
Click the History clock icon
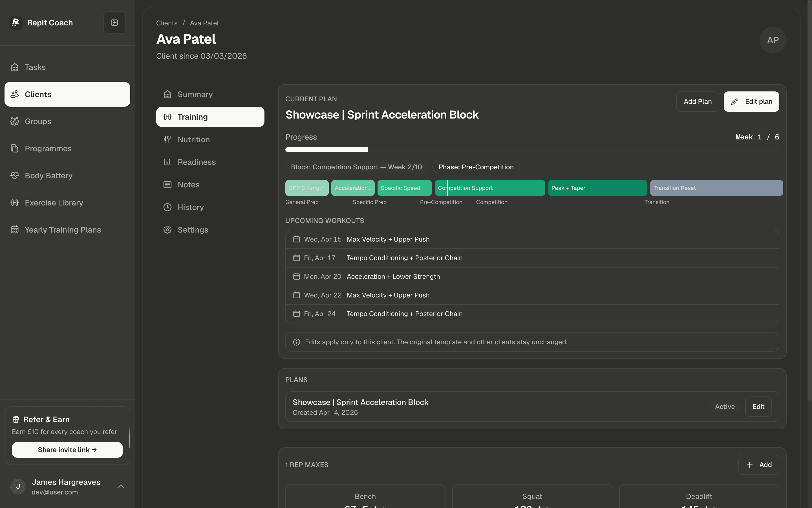167,207
